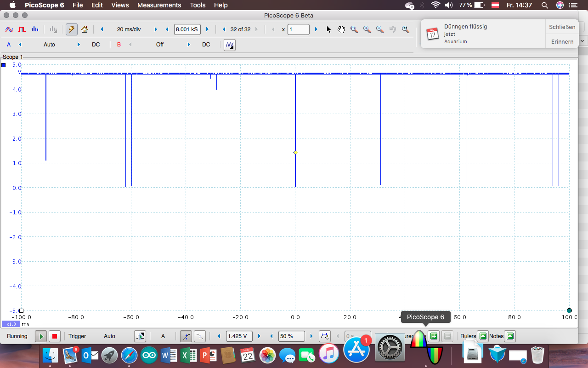The height and width of the screenshot is (368, 588).
Task: Increase timebase from 20 ms/div
Action: 156,29
